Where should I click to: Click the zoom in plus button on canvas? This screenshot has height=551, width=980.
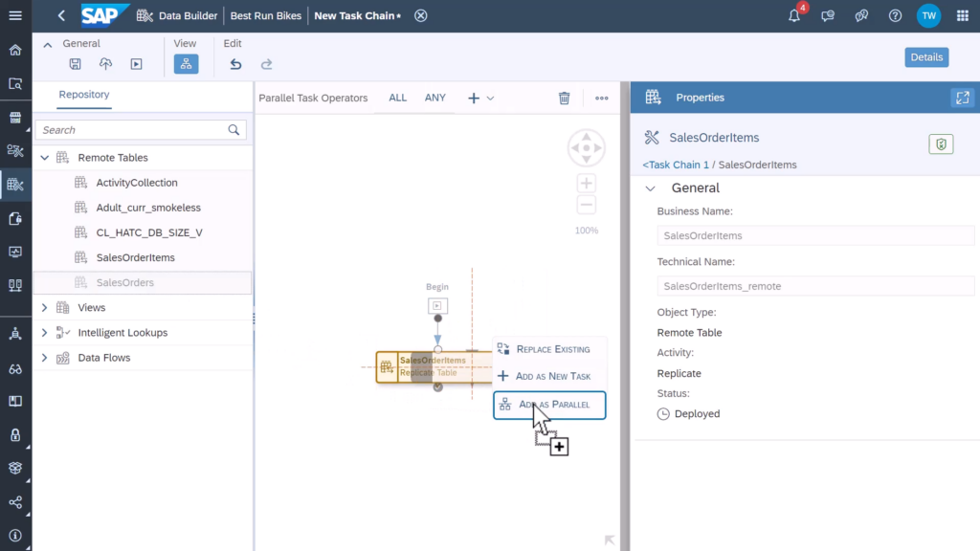coord(587,183)
